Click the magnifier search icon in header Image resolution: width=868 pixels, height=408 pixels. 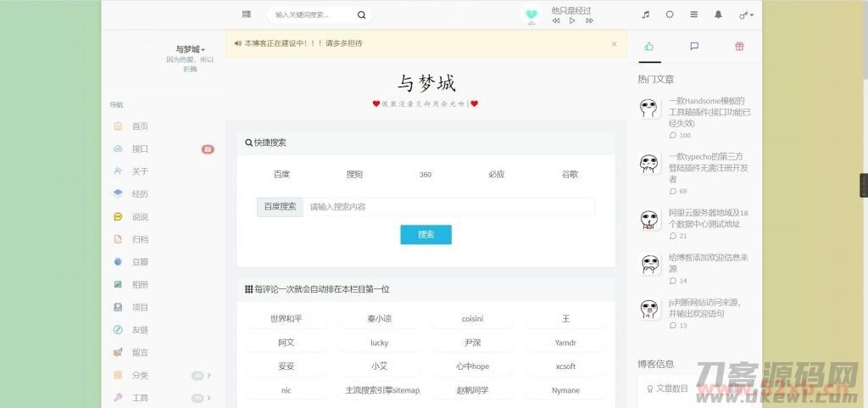click(361, 15)
